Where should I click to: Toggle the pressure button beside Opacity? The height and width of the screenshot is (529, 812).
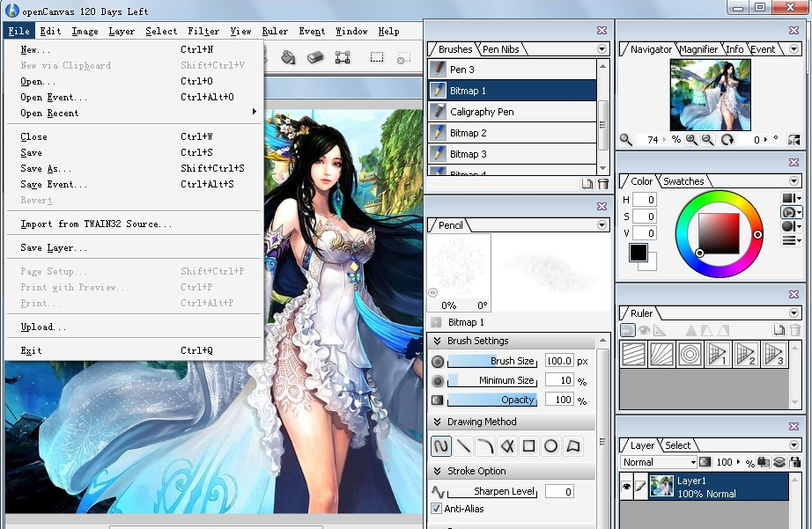click(438, 400)
